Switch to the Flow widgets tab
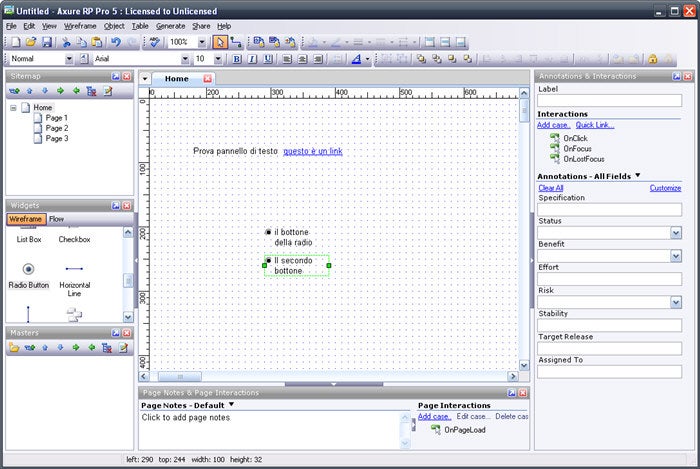Screen dimensions: 700x469 (x=56, y=219)
